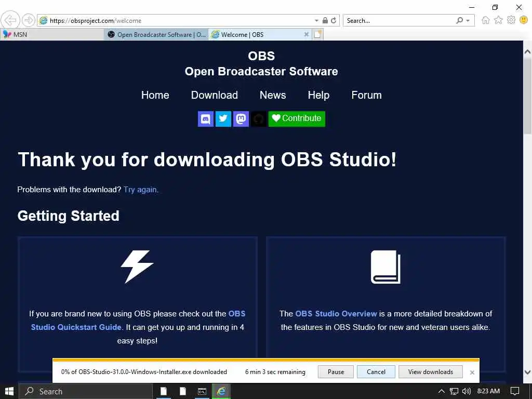The image size is (532, 399).
Task: Click the smiley feedback icon
Action: click(x=524, y=20)
